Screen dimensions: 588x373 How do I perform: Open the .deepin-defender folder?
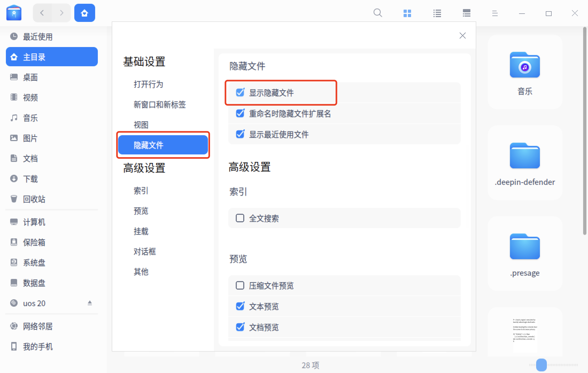pos(525,156)
